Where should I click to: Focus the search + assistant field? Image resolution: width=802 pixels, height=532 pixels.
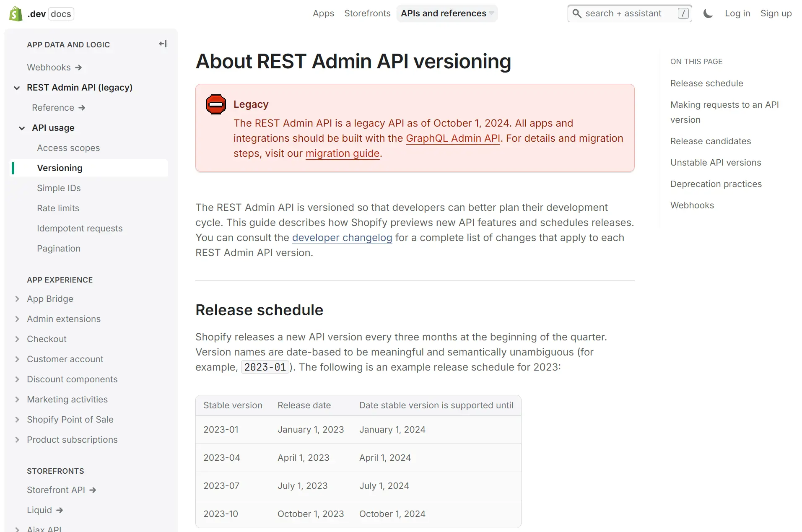pyautogui.click(x=629, y=14)
